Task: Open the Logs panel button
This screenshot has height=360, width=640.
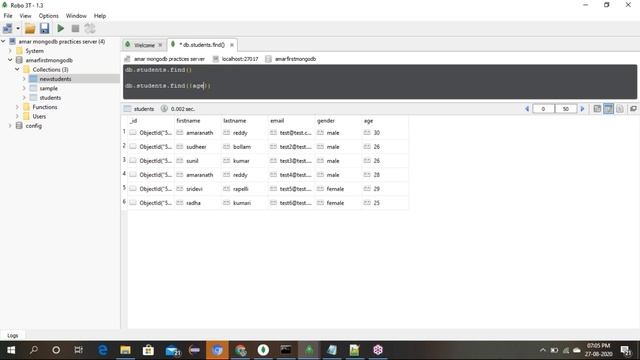Action: (13, 335)
